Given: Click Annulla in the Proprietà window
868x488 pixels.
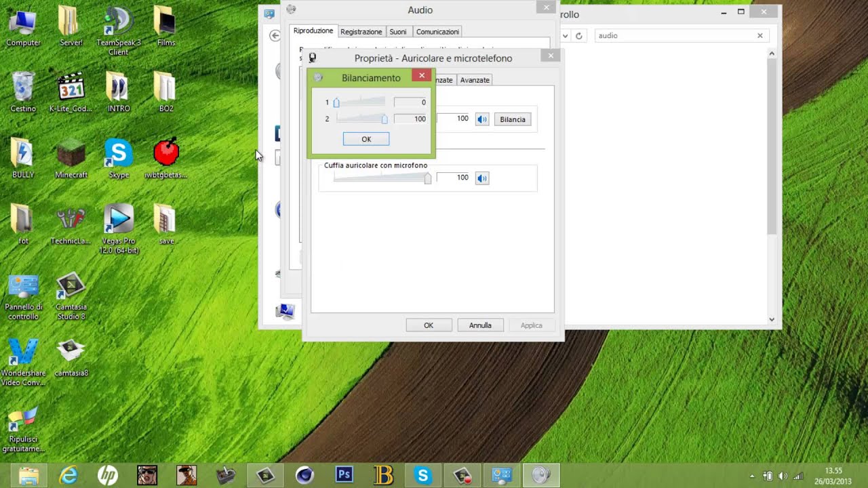Looking at the screenshot, I should click(480, 325).
